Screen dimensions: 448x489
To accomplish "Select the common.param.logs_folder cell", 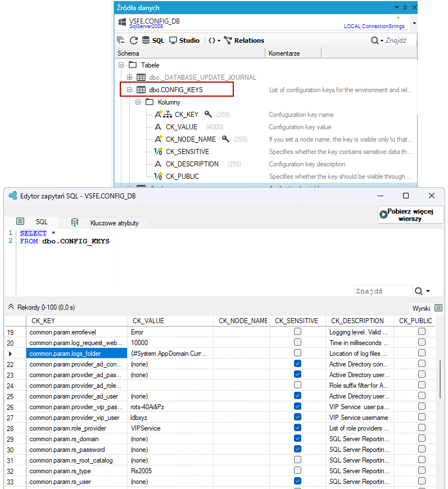I will pos(77,354).
